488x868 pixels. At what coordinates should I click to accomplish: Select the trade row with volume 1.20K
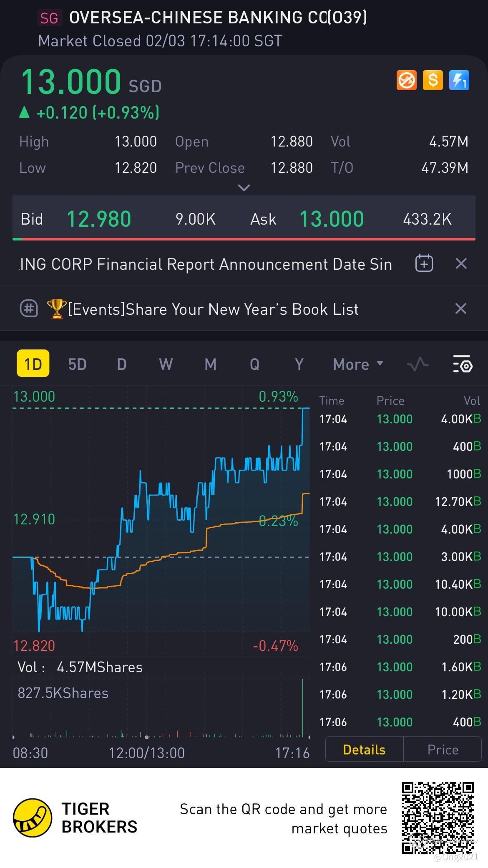tap(400, 694)
